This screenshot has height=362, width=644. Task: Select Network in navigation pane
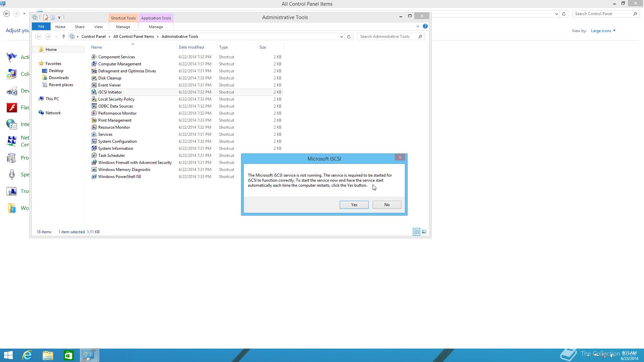(x=53, y=113)
